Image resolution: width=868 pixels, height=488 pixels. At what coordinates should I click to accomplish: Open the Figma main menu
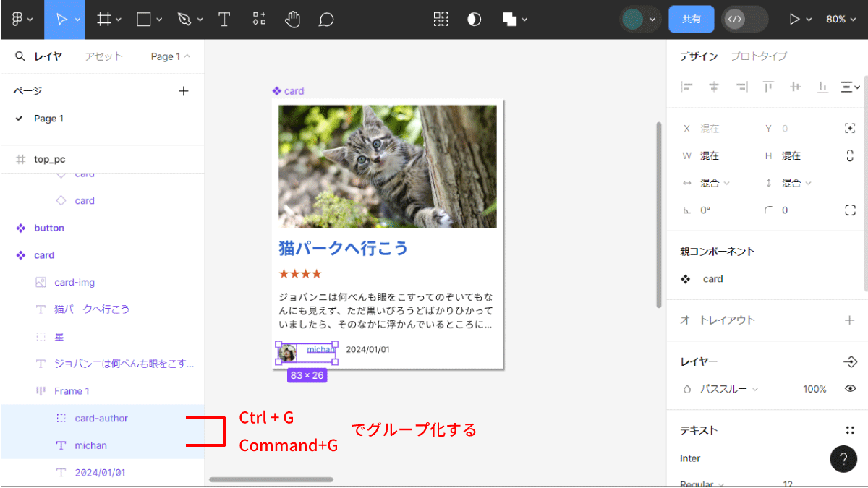click(x=22, y=20)
